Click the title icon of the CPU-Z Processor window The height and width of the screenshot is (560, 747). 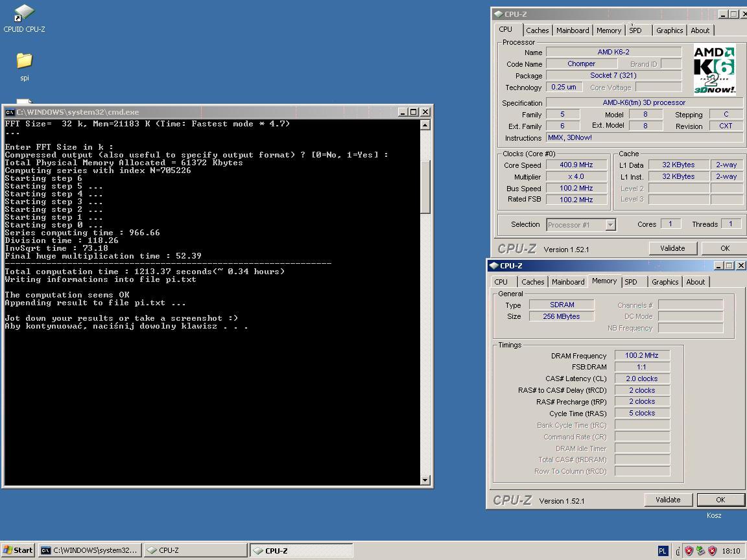(498, 14)
